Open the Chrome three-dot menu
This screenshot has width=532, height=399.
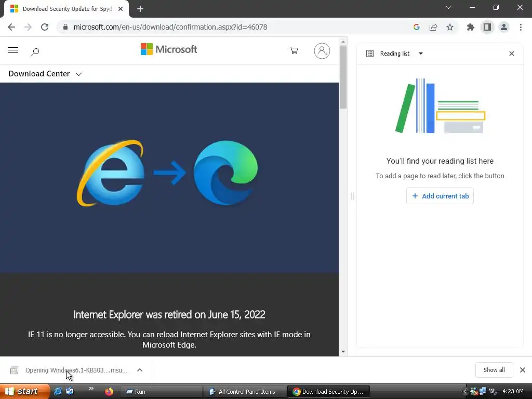[521, 27]
